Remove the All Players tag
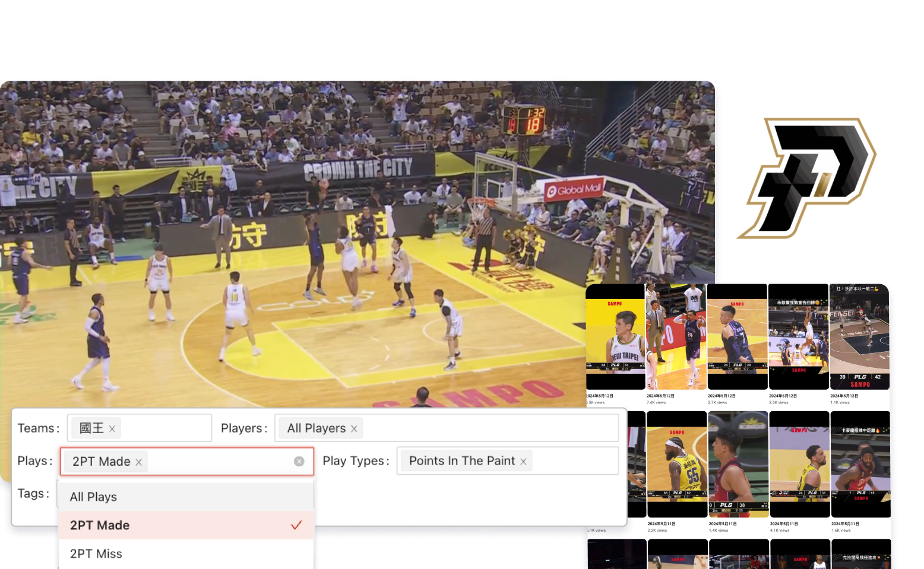Image resolution: width=924 pixels, height=569 pixels. point(354,428)
